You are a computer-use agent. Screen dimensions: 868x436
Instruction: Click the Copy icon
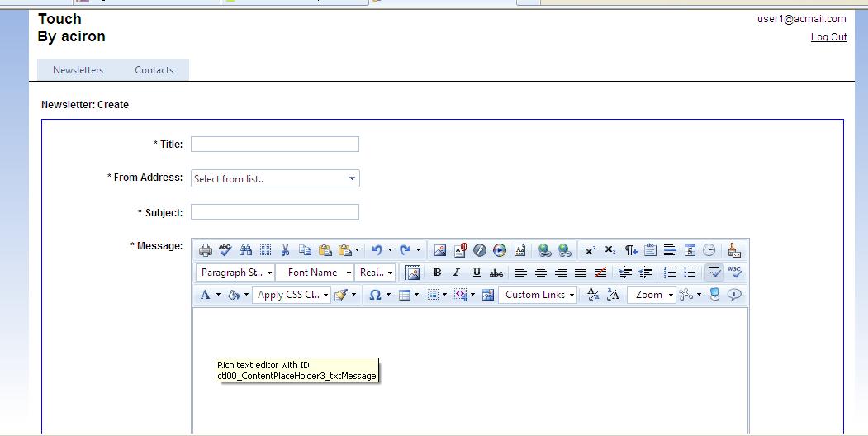pyautogui.click(x=305, y=250)
